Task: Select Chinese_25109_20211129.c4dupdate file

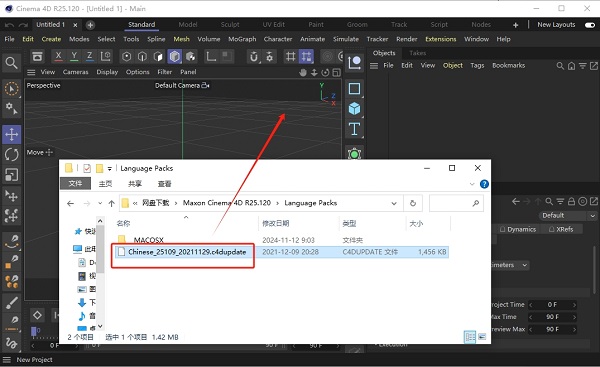Action: tap(187, 252)
